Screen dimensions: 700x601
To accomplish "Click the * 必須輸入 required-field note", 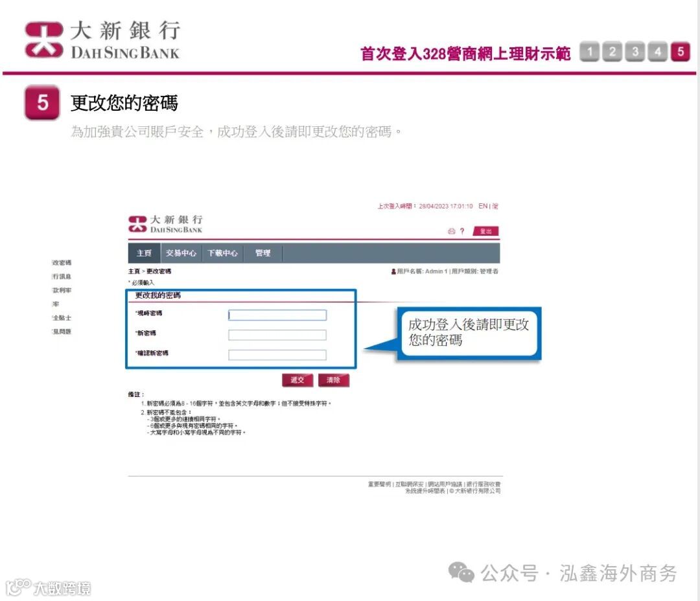I will point(141,282).
